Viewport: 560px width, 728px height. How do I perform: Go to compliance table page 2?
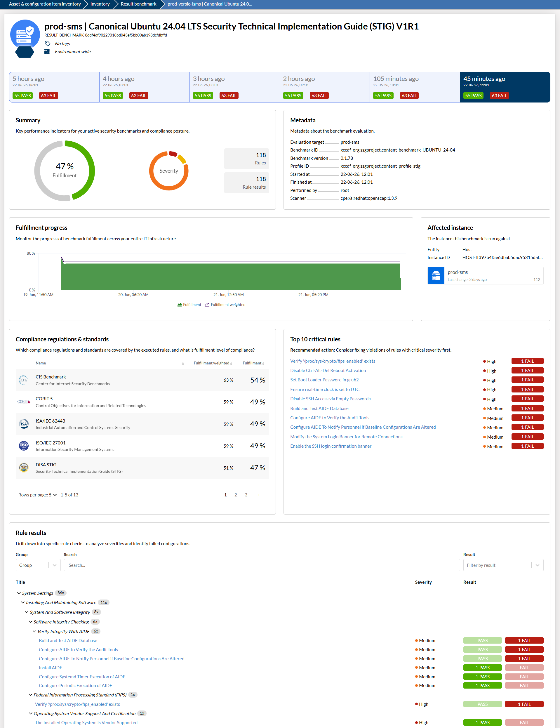pos(236,495)
